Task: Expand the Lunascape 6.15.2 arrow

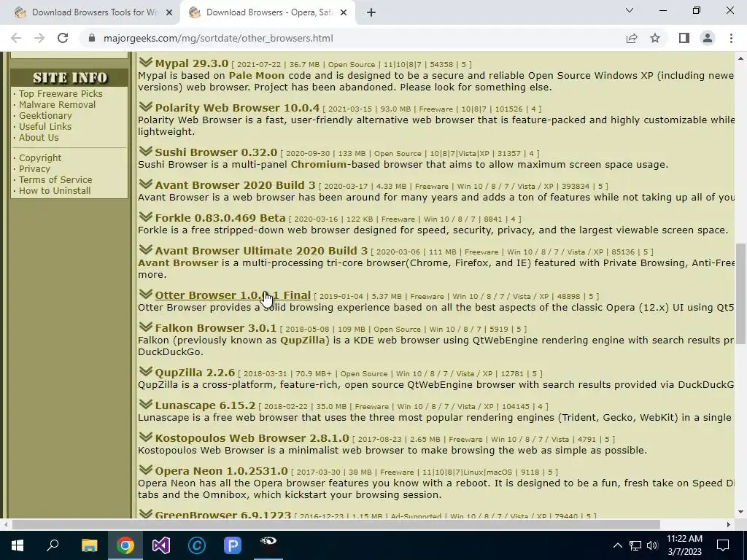Action: click(146, 404)
